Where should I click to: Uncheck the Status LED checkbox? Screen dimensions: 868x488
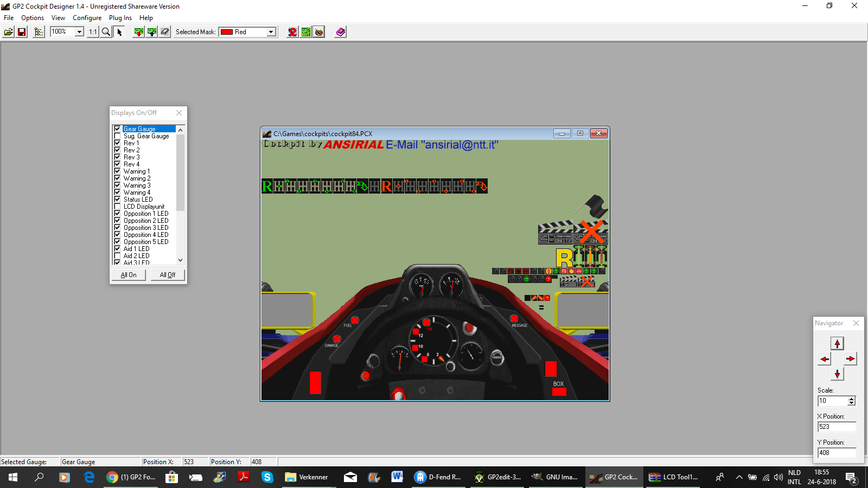point(117,200)
